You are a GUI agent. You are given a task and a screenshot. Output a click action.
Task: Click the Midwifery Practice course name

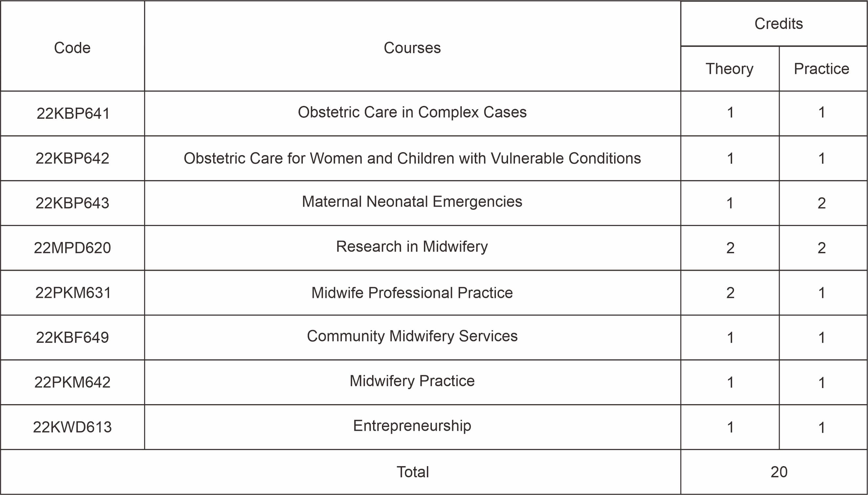tap(412, 381)
